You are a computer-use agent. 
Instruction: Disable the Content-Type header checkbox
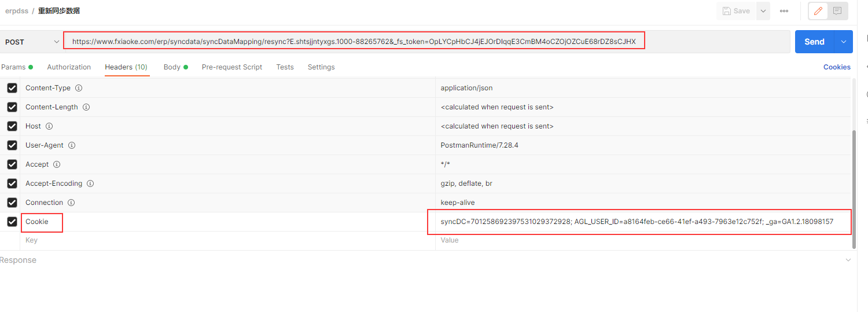[x=12, y=88]
